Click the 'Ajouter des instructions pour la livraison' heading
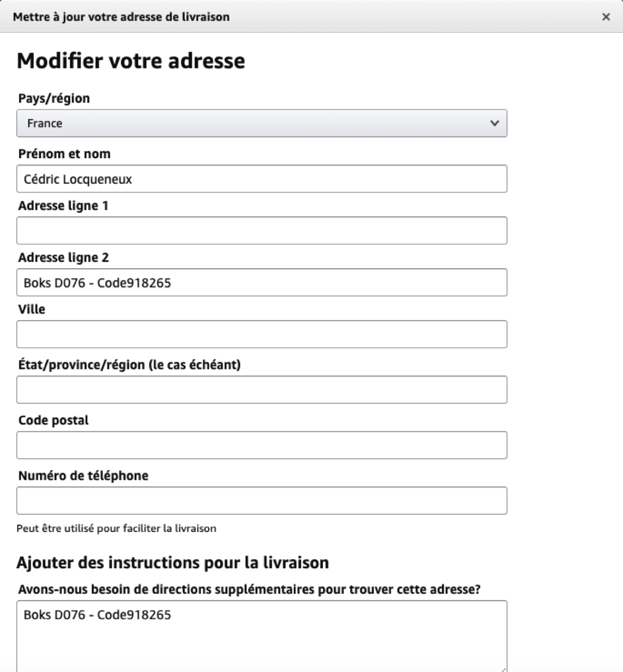 173,563
